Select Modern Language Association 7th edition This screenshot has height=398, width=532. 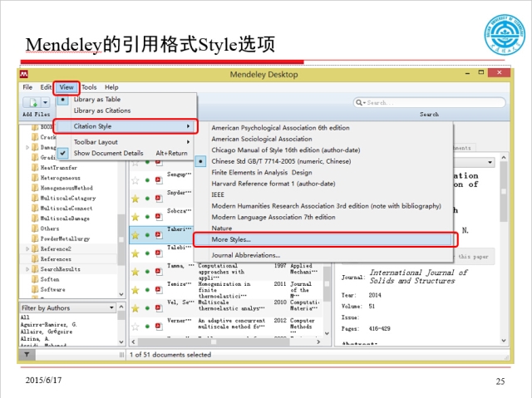273,218
